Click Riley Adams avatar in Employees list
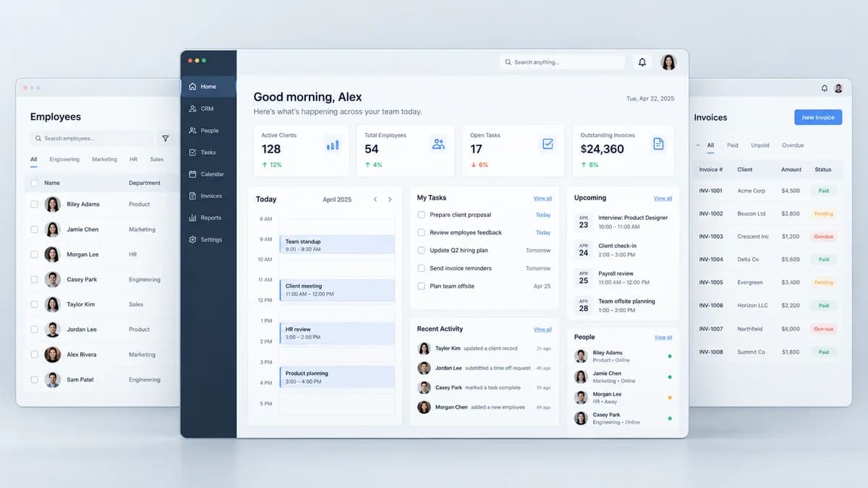The width and height of the screenshot is (868, 488). [x=52, y=205]
